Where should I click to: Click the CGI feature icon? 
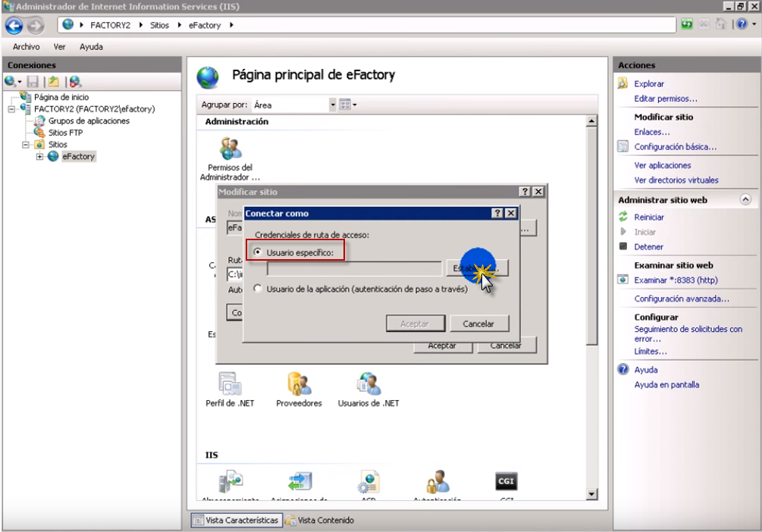[506, 482]
